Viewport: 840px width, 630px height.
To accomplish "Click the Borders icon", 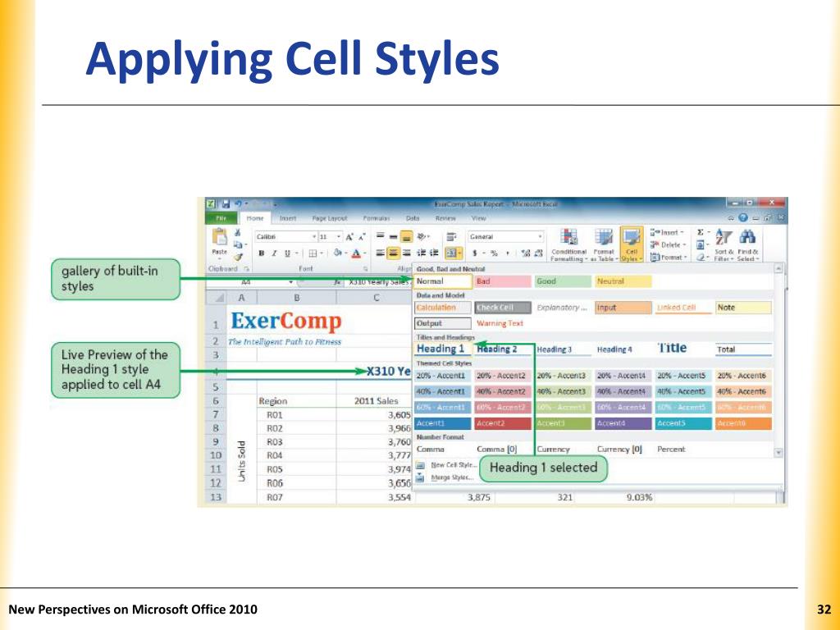I will click(x=313, y=253).
